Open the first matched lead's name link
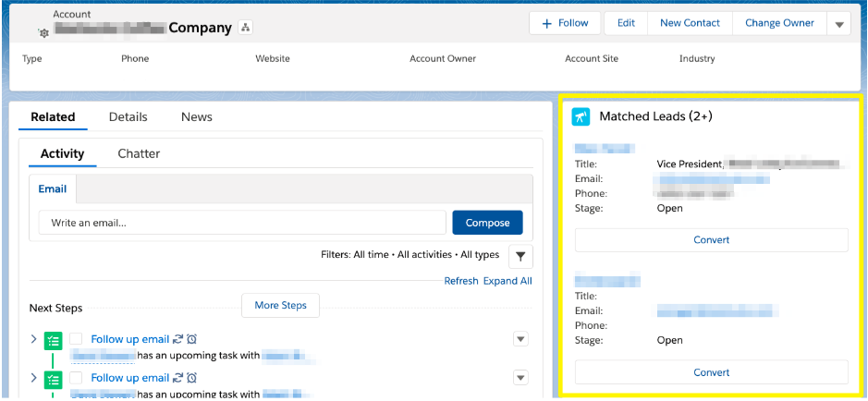This screenshot has height=401, width=868. coord(604,148)
